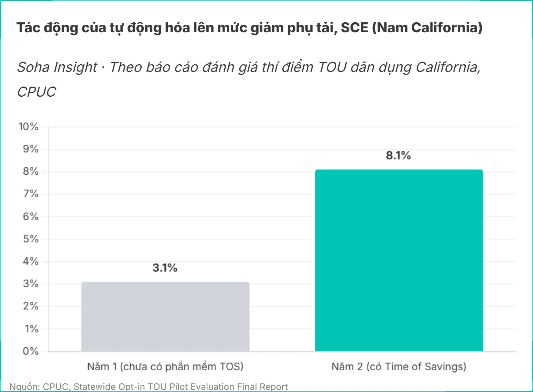The width and height of the screenshot is (533, 392).
Task: Click the 9% y-axis tick label
Action: click(31, 149)
